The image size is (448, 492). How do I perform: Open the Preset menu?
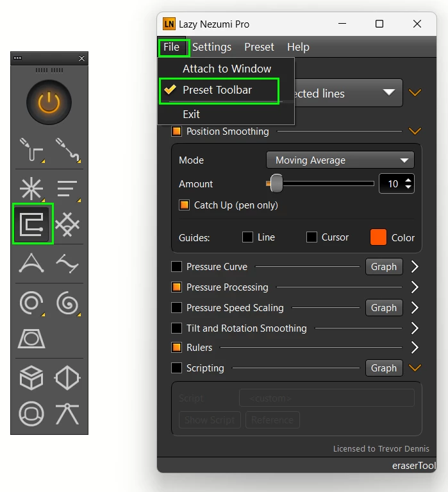[x=260, y=47]
